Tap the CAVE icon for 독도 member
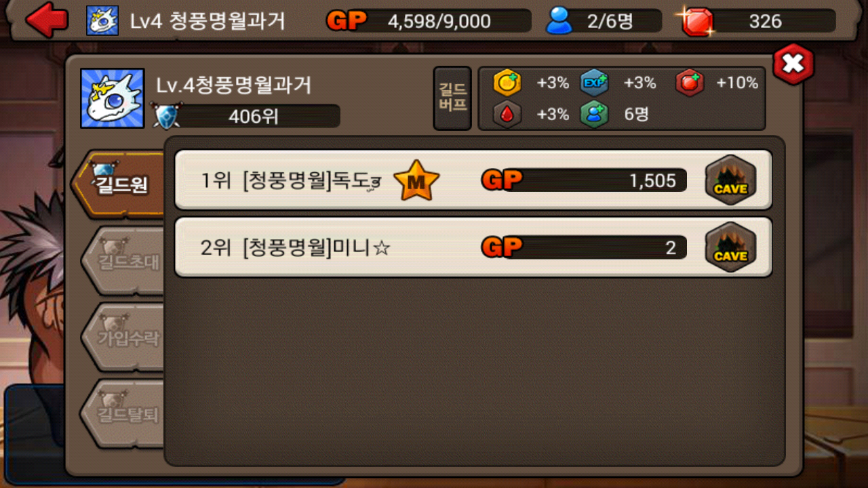Image resolution: width=868 pixels, height=488 pixels. pyautogui.click(x=730, y=180)
